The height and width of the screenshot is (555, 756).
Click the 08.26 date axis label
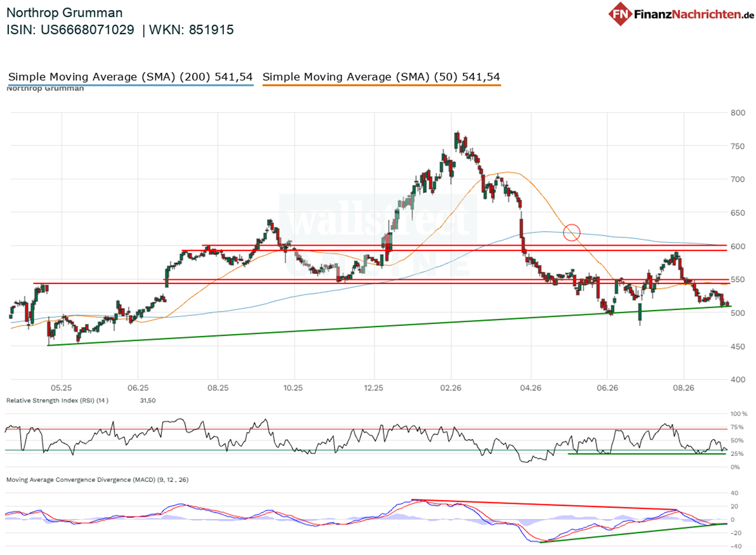683,388
